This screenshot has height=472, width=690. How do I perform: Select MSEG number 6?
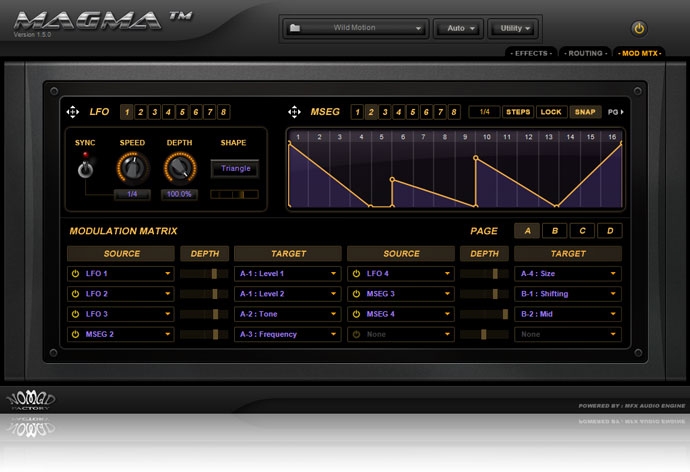click(x=426, y=112)
